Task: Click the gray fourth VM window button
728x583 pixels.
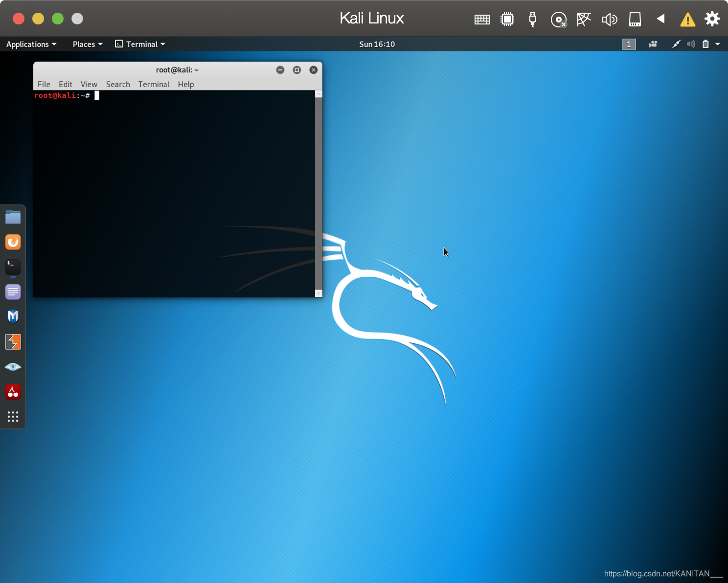Action: point(77,19)
